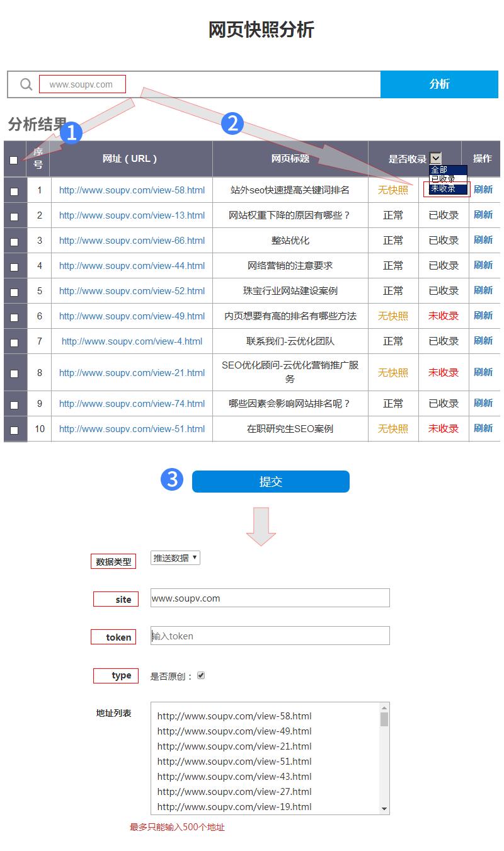The image size is (504, 851).
Task: Disable the 是否原创 checkbox
Action: [200, 675]
